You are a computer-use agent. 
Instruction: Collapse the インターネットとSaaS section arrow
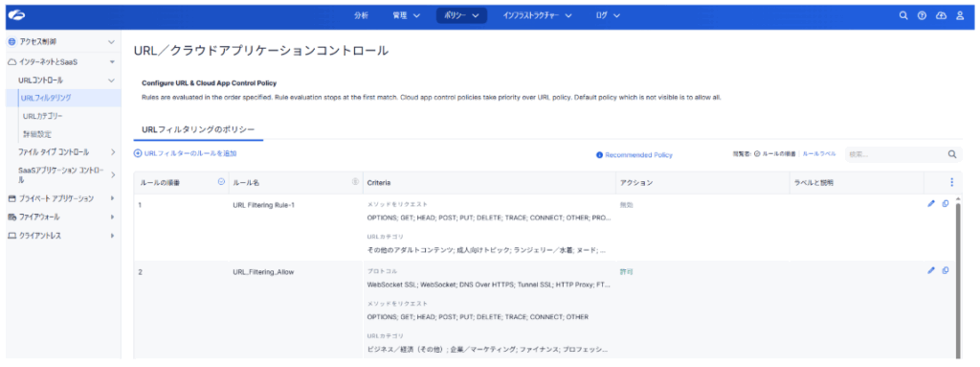click(112, 62)
